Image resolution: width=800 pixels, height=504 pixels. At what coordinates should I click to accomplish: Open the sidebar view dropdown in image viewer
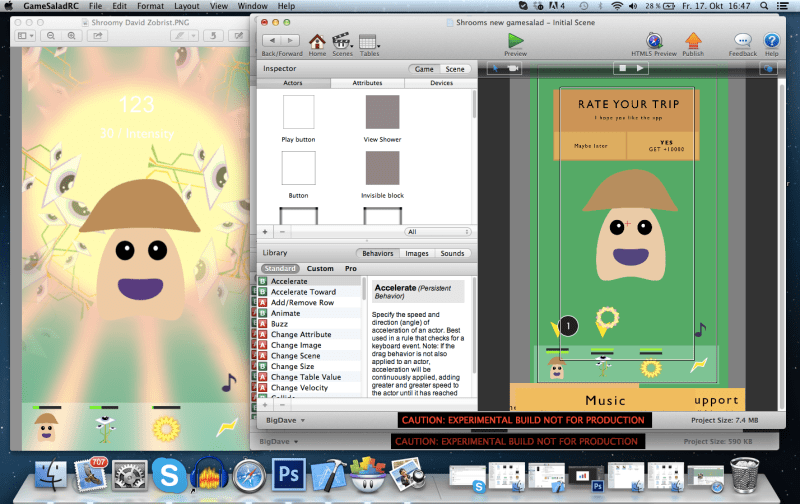(26, 36)
